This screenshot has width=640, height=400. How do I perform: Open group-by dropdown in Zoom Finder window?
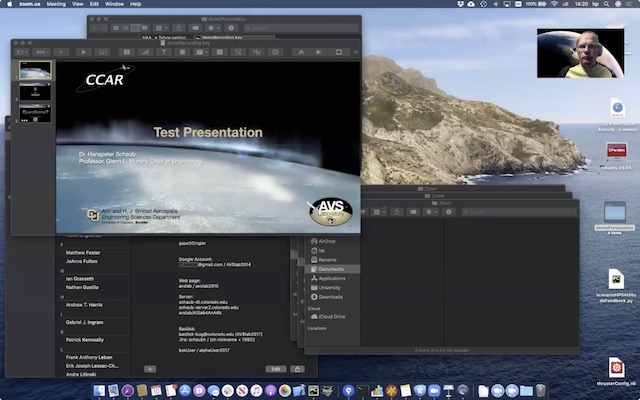[378, 212]
